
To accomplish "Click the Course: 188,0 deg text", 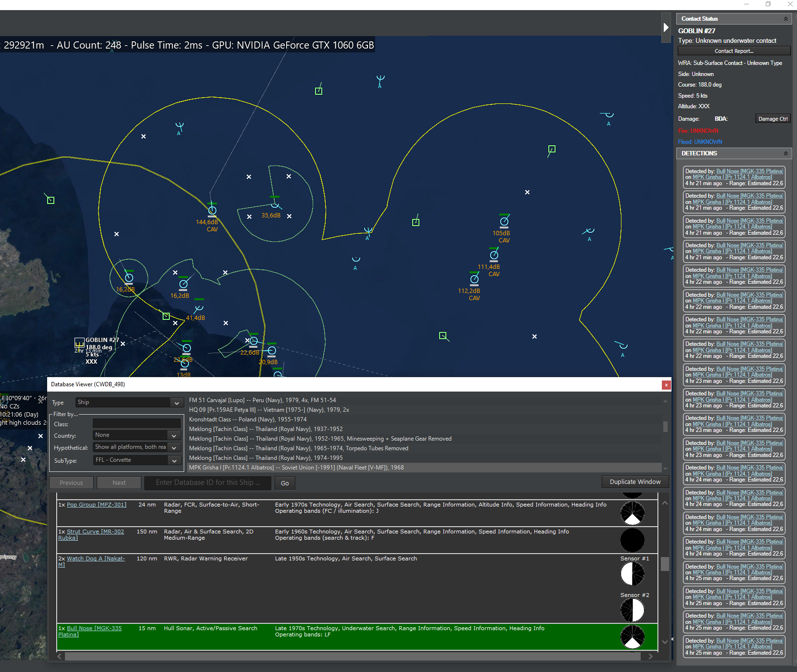I will point(700,85).
